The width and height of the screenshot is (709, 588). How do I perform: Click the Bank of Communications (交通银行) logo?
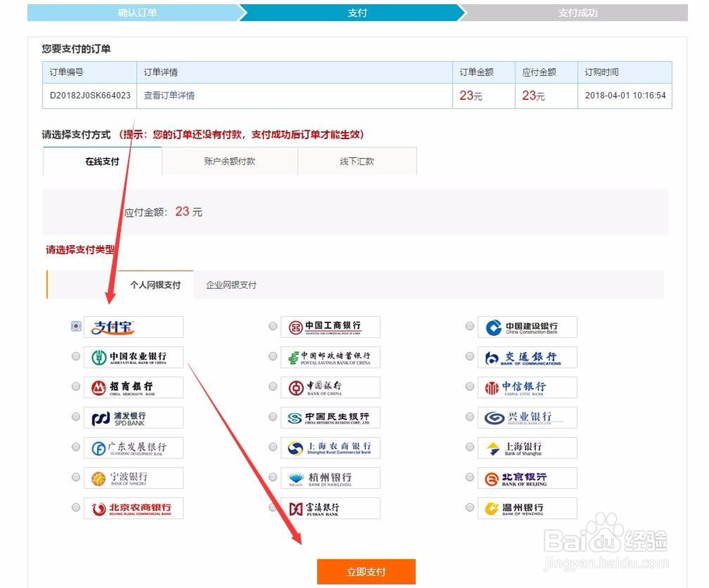(527, 357)
